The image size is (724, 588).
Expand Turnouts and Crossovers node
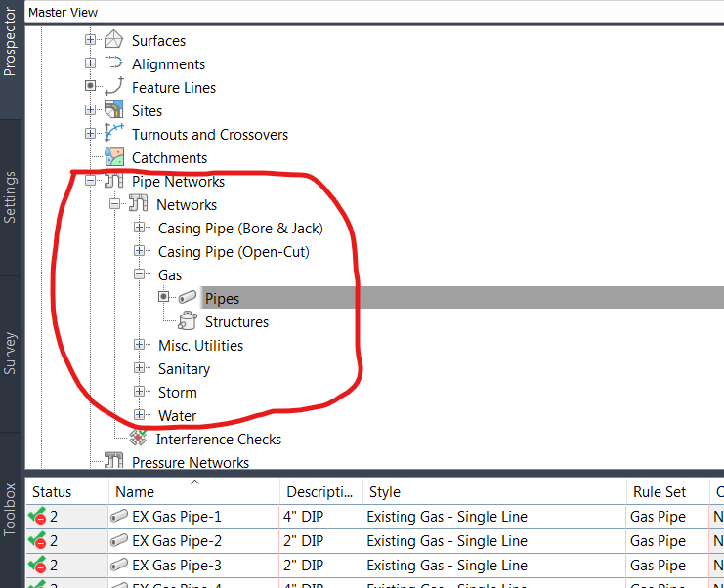[91, 134]
